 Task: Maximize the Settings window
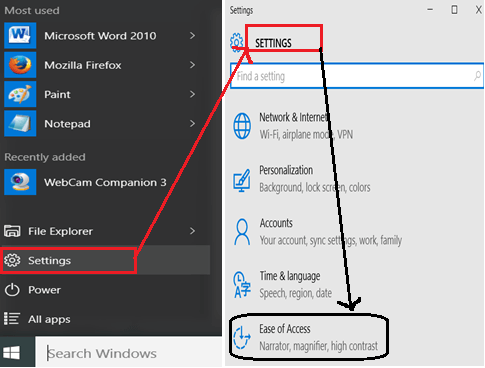454,10
